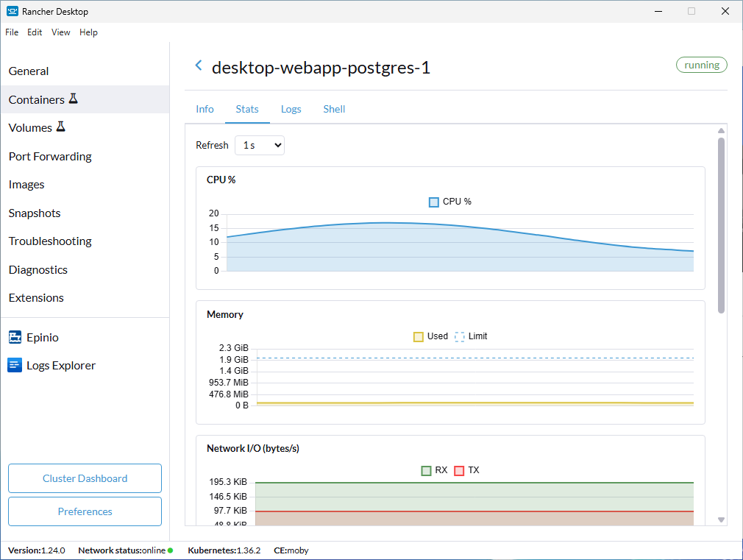Image resolution: width=743 pixels, height=560 pixels.
Task: Click the 195.3 KiB network axis label
Action: [228, 482]
